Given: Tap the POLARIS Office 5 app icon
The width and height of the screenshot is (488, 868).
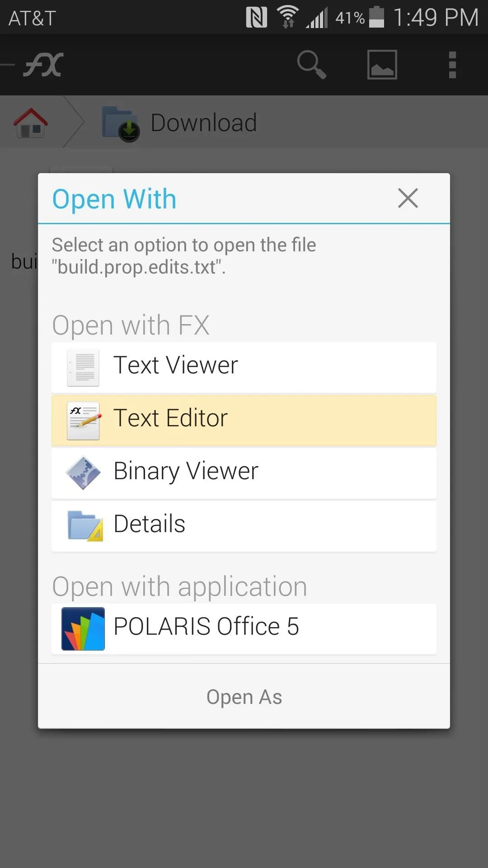Looking at the screenshot, I should click(83, 629).
